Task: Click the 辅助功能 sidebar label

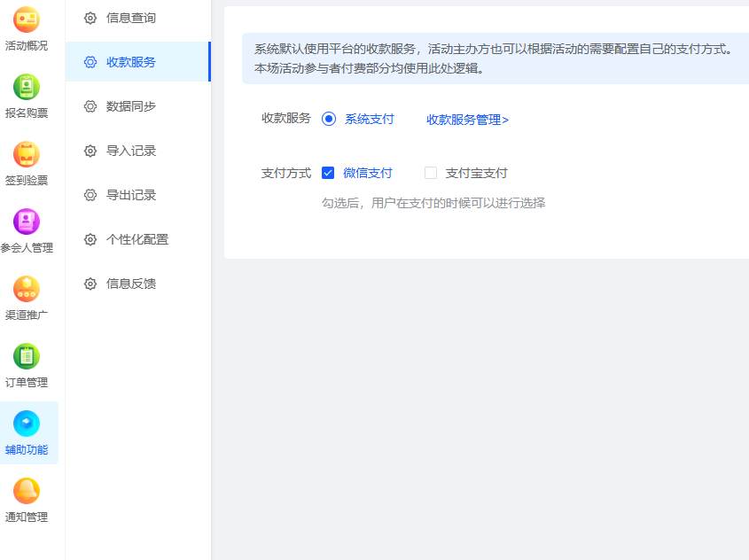Action: 27,450
